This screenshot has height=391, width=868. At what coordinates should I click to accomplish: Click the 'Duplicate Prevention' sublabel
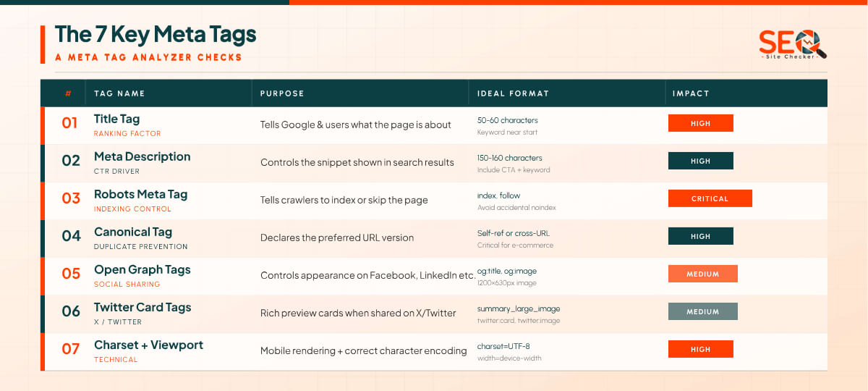[142, 247]
